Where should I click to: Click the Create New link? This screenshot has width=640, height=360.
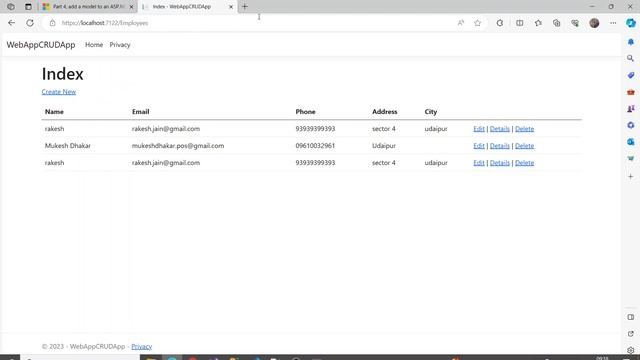click(x=59, y=92)
